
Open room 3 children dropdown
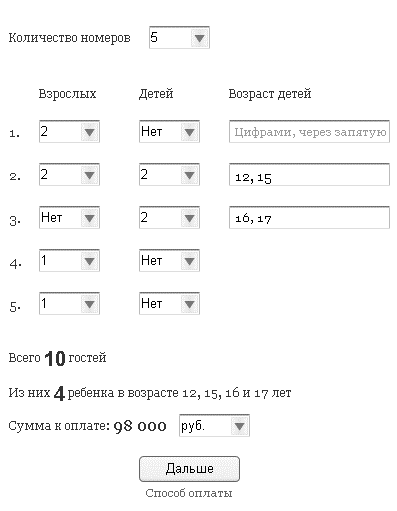point(169,217)
